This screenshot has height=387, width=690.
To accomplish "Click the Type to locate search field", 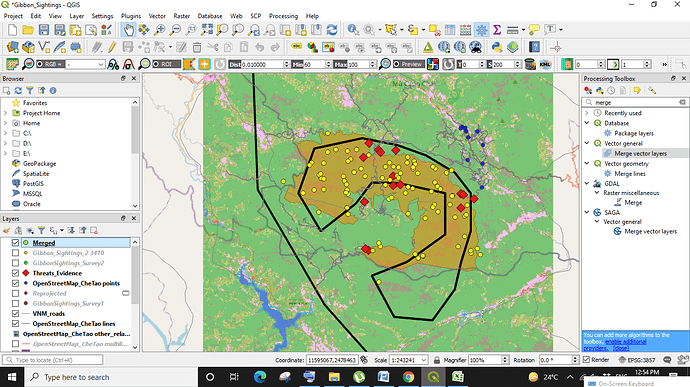I will 53,360.
